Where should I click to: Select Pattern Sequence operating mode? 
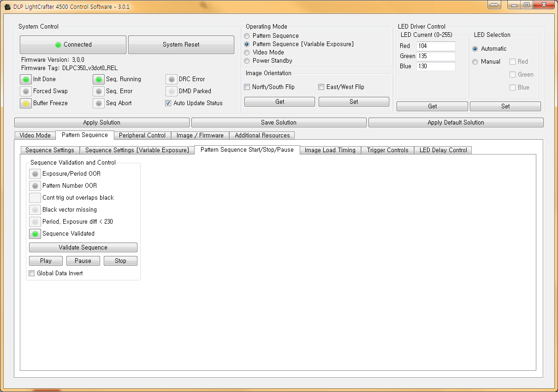[247, 36]
